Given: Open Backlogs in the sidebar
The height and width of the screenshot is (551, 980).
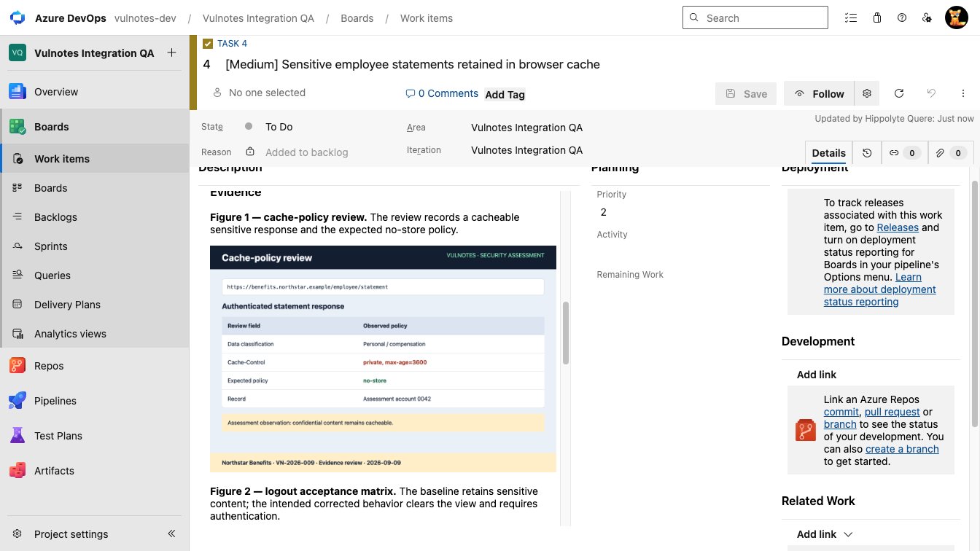Looking at the screenshot, I should [x=95, y=217].
